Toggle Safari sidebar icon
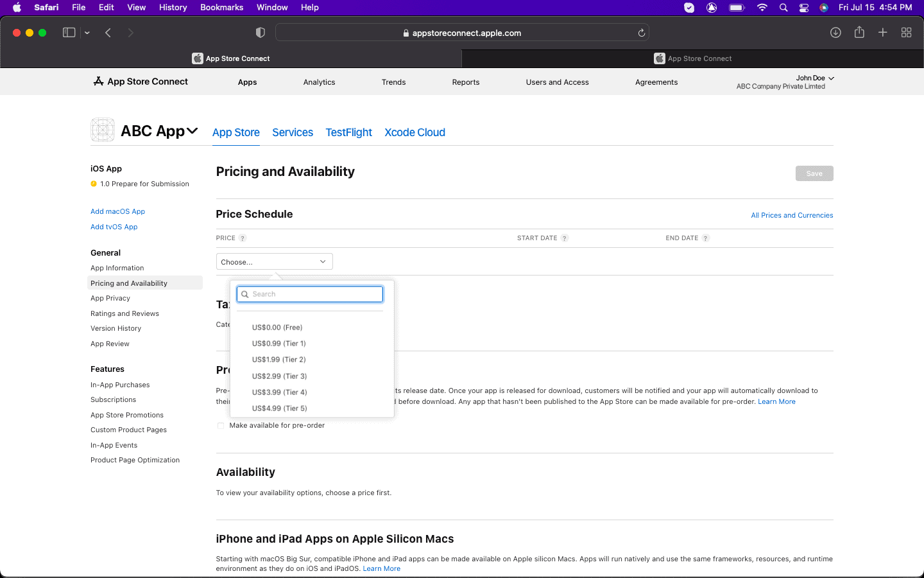 pyautogui.click(x=69, y=33)
